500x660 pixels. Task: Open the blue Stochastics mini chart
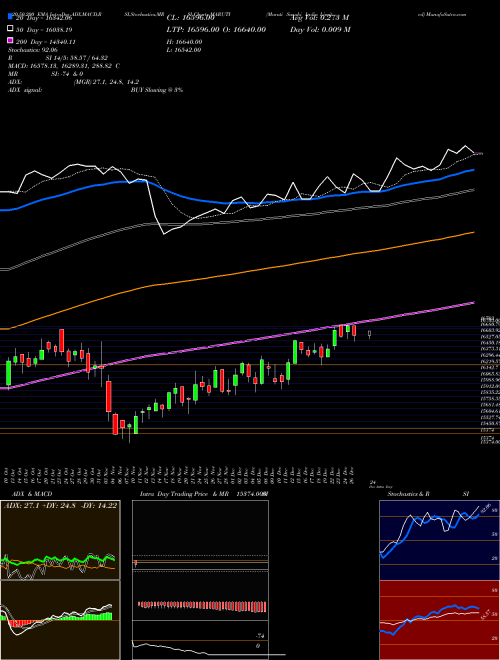(439, 540)
